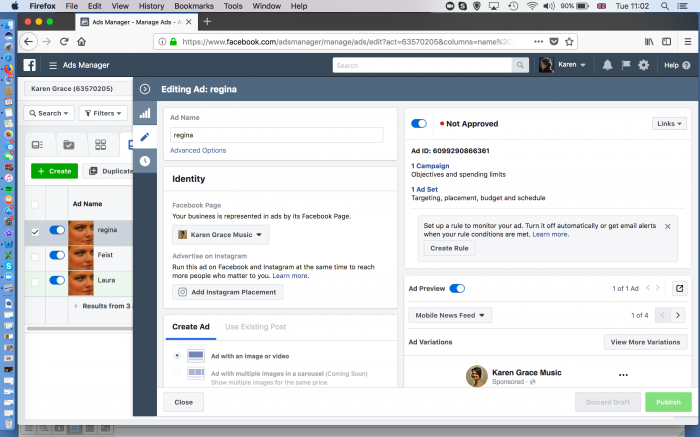This screenshot has width=700, height=437.
Task: Toggle Firefox sidebar view icon
Action: 667,42
